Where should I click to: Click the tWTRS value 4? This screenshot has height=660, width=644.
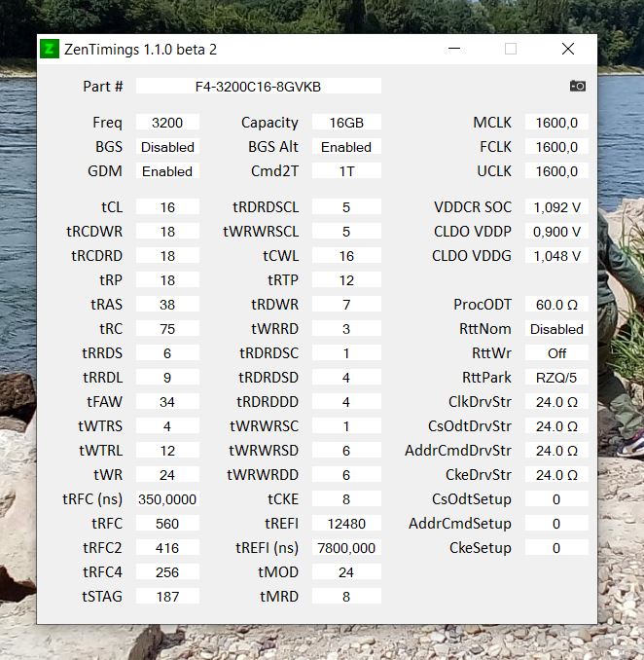tap(167, 426)
